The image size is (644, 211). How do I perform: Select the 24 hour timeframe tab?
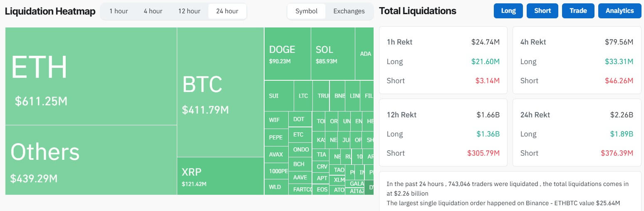227,11
